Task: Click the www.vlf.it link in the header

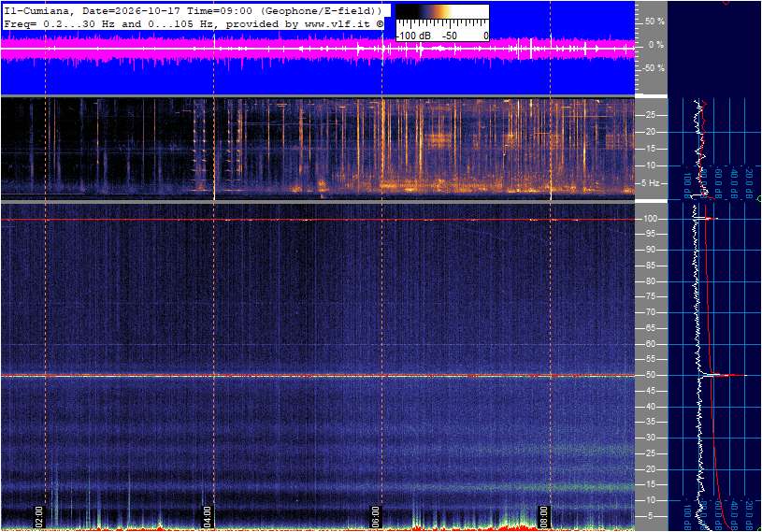Action: pos(337,23)
